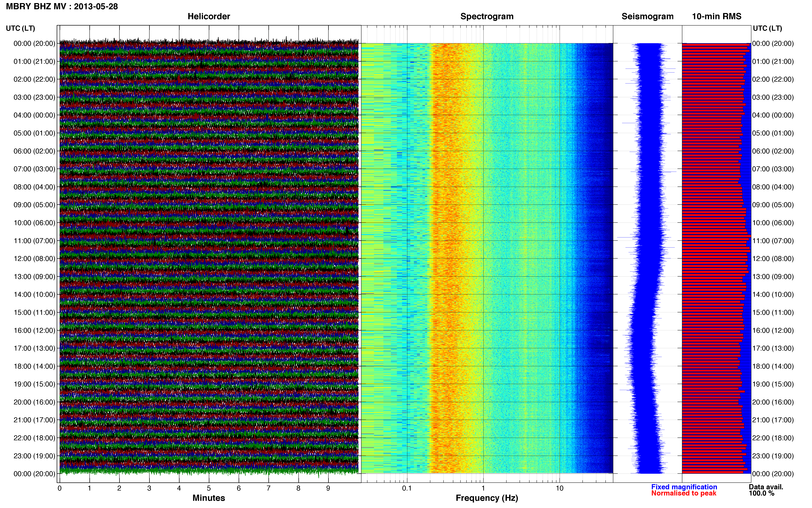Click "08:00 (04:00)" label beside the helicorder
Screen dimensions: 812x508
coord(34,187)
